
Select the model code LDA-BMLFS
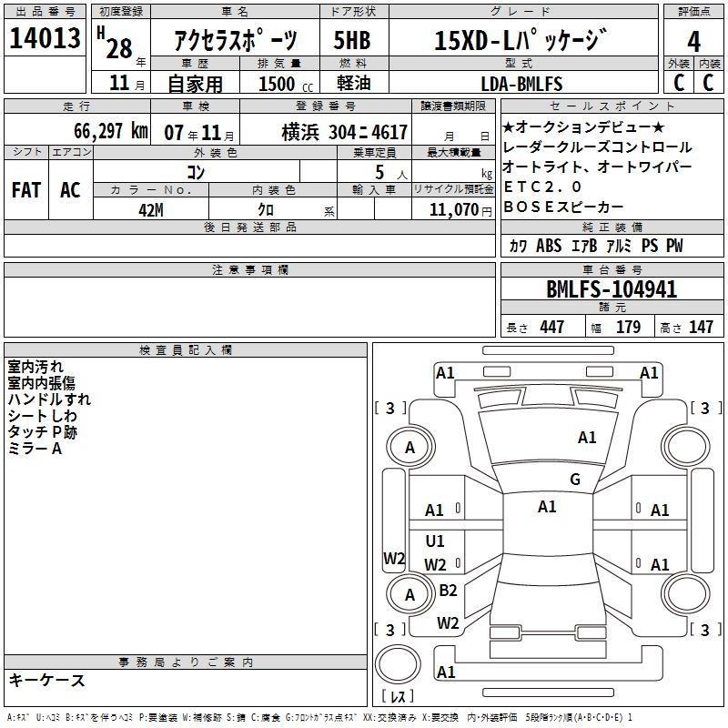click(x=521, y=84)
